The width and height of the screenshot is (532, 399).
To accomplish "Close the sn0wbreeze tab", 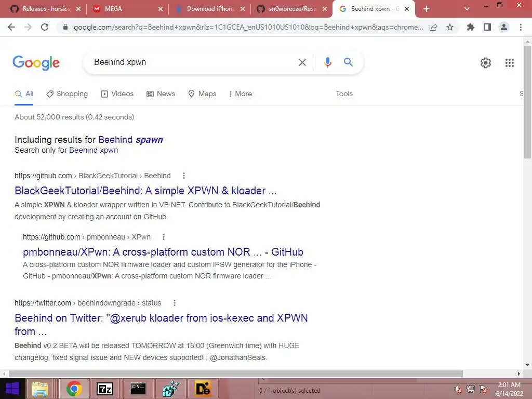I will point(325,9).
